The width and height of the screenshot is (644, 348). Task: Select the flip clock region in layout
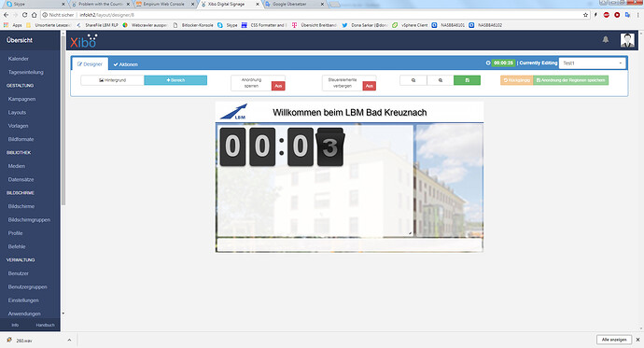pyautogui.click(x=315, y=181)
